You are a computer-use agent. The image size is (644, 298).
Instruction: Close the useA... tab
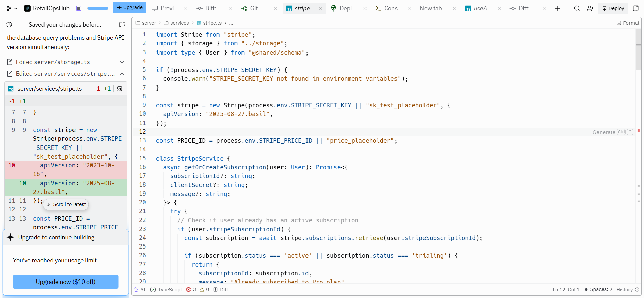(x=499, y=8)
